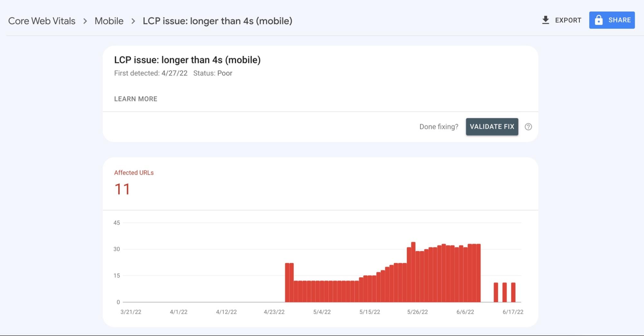Navigate to Mobile breadcrumb

point(109,21)
